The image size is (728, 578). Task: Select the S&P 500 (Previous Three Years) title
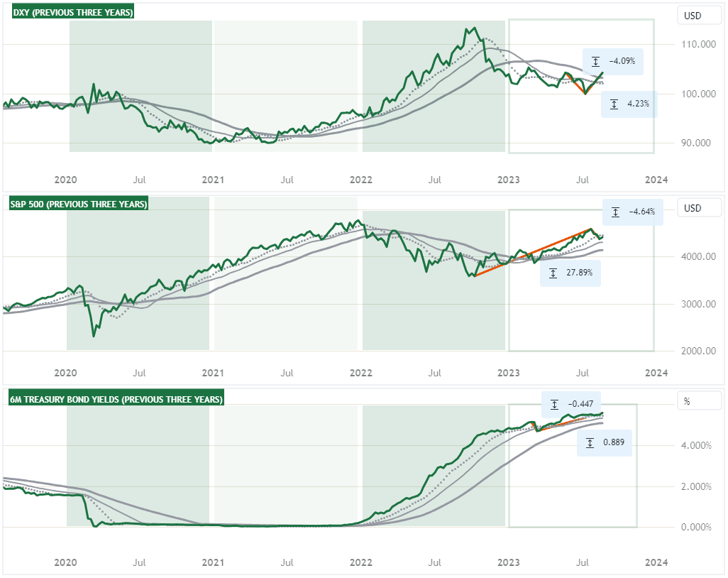[x=79, y=205]
